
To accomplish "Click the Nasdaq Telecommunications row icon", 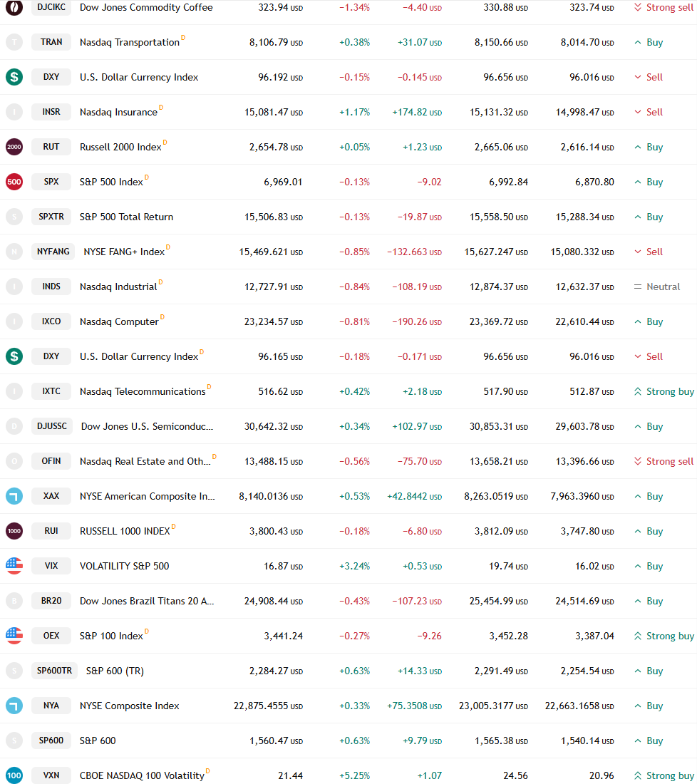I will tap(14, 391).
